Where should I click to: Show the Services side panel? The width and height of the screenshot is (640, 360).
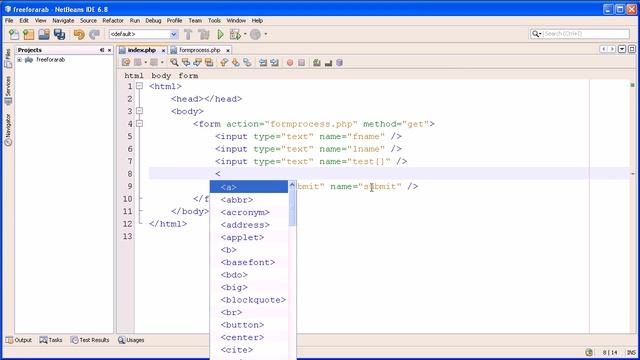8,91
